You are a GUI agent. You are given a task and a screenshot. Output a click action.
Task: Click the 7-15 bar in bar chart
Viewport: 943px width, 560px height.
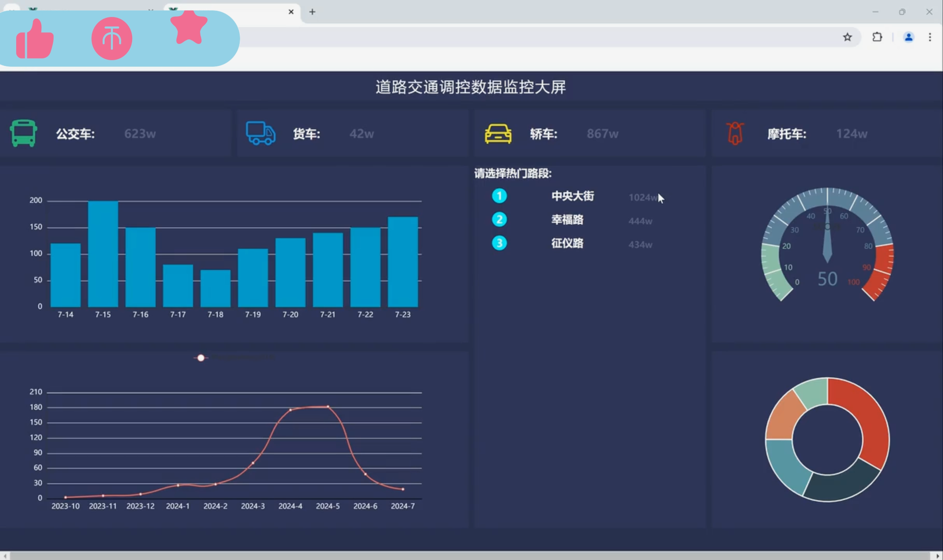click(x=103, y=254)
